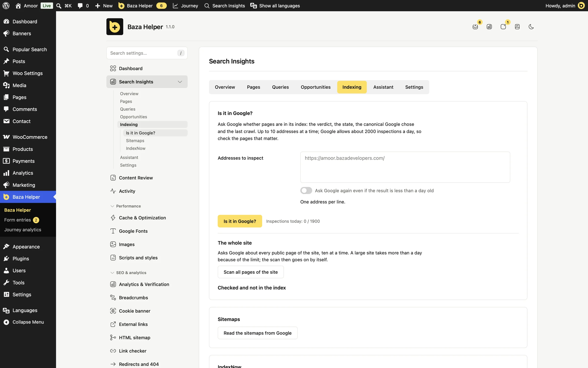The width and height of the screenshot is (588, 368).
Task: Open the header icon showing badge 1
Action: (x=503, y=27)
